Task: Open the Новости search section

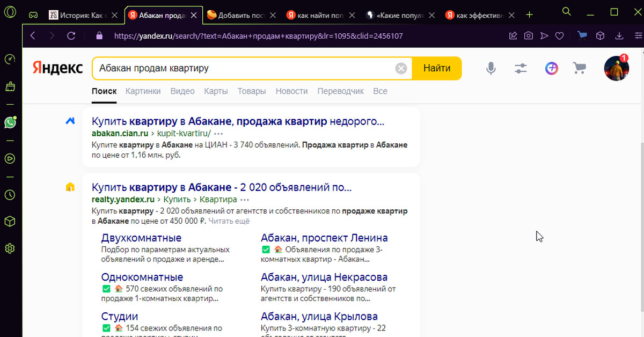Action: [x=291, y=91]
